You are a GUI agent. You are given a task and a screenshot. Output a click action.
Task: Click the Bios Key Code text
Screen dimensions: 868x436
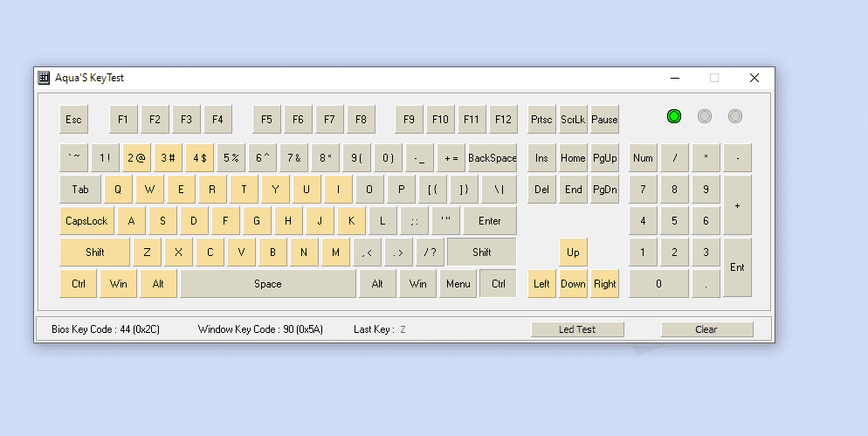tap(106, 329)
